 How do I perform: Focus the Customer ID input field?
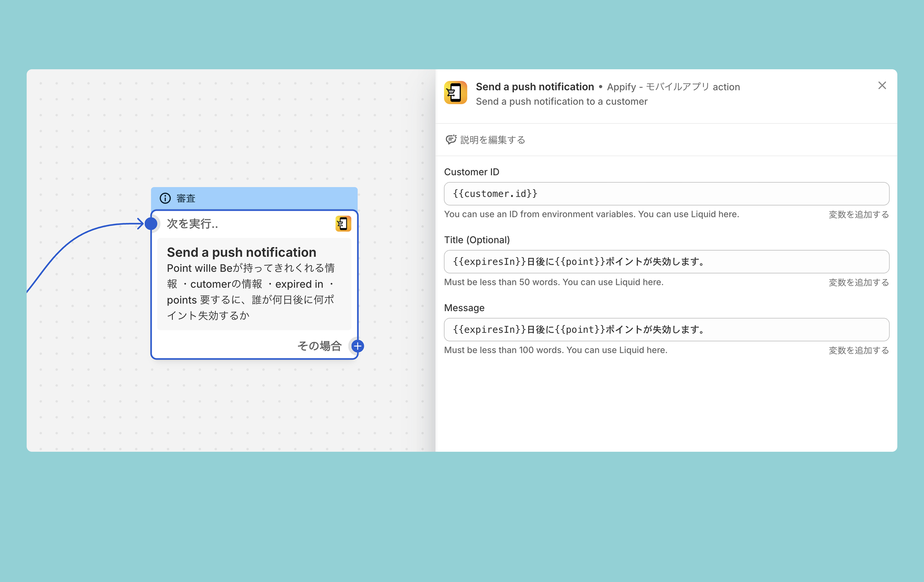[666, 194]
